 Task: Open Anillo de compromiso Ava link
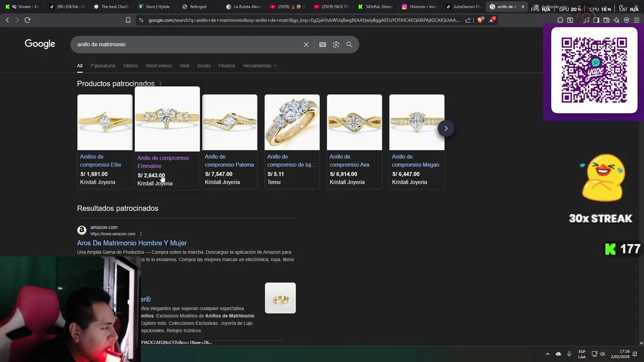point(349,160)
